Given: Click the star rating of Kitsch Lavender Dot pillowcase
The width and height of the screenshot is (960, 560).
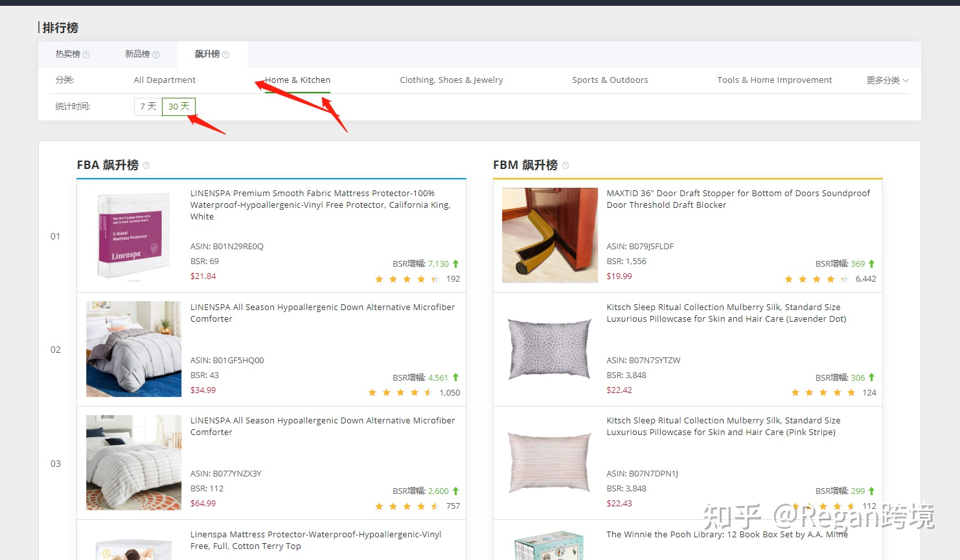Looking at the screenshot, I should [x=823, y=393].
